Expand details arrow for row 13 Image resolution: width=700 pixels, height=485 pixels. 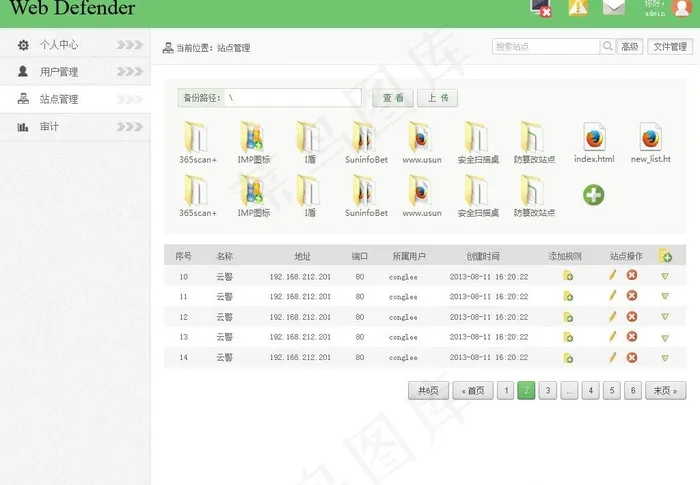point(665,338)
